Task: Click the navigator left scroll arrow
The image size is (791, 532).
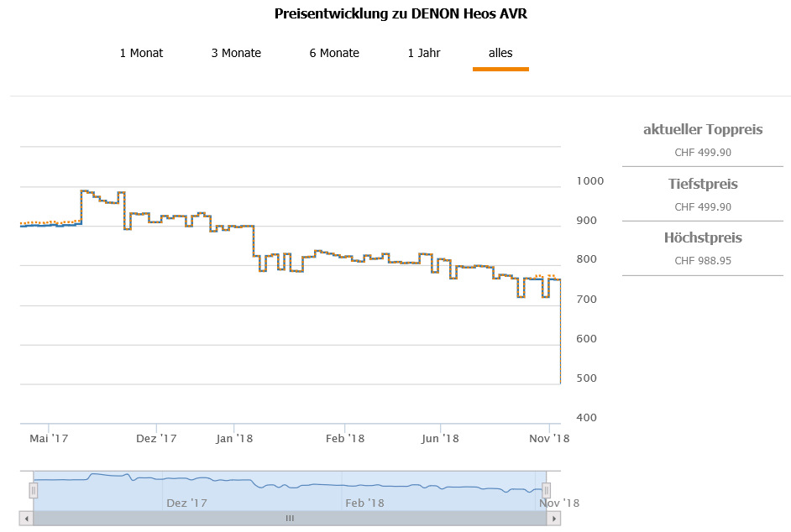Action: point(26,519)
